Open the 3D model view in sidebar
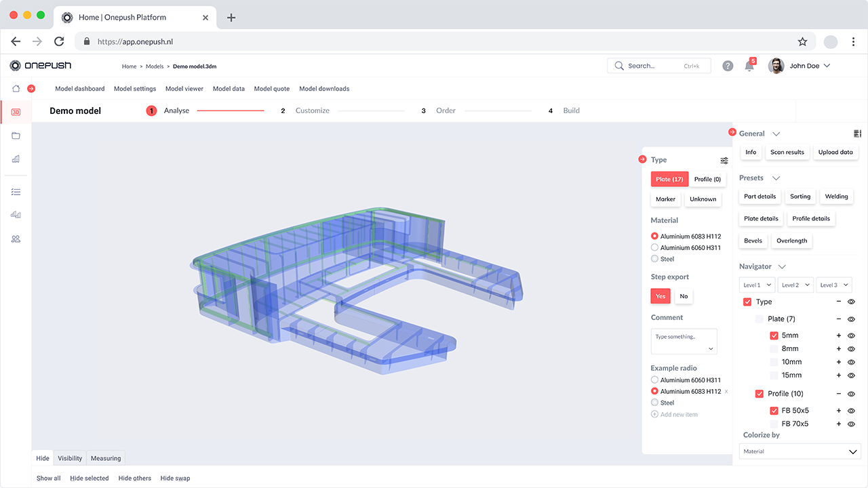Screen dimensions: 868x488 click(16, 112)
